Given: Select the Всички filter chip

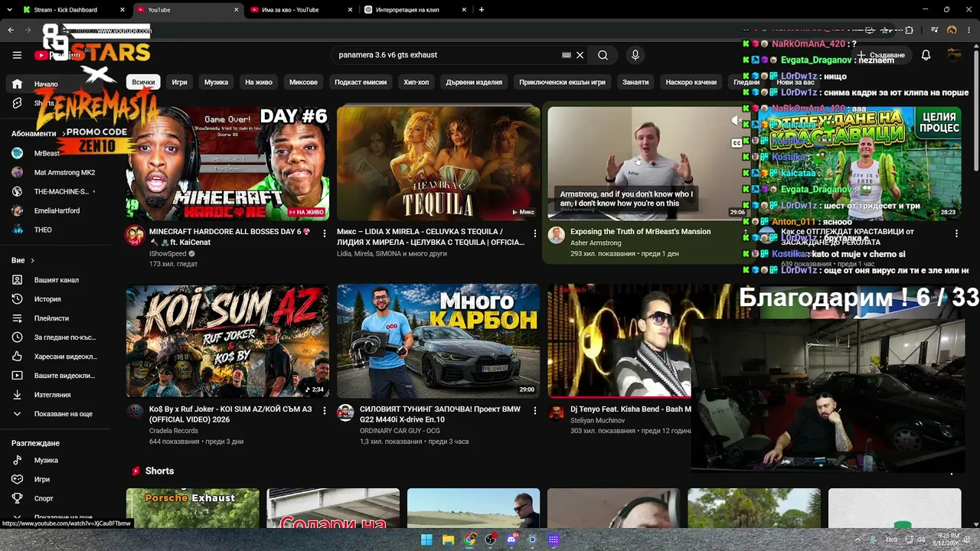Looking at the screenshot, I should [143, 82].
